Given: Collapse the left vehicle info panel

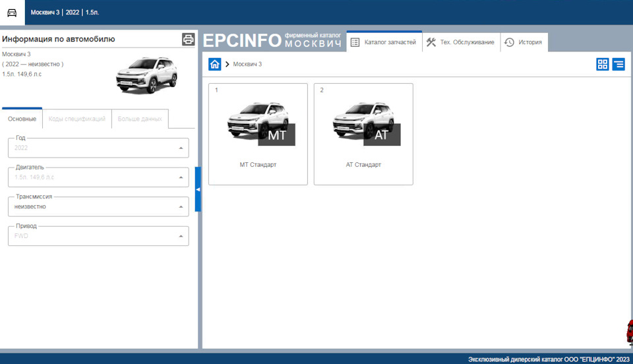Looking at the screenshot, I should click(x=198, y=189).
